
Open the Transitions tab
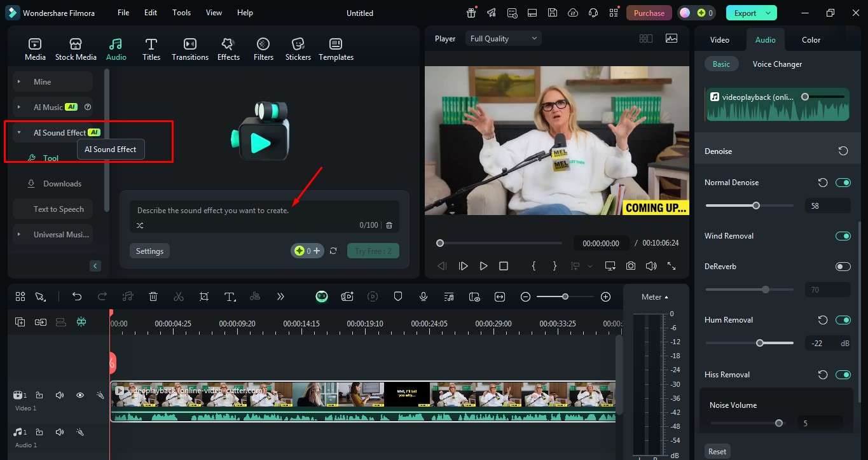coord(190,49)
